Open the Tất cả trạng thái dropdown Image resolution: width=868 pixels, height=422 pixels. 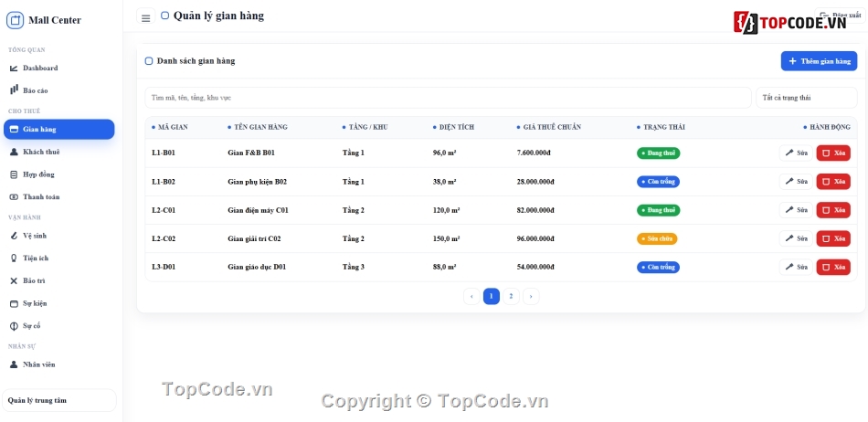click(x=806, y=98)
